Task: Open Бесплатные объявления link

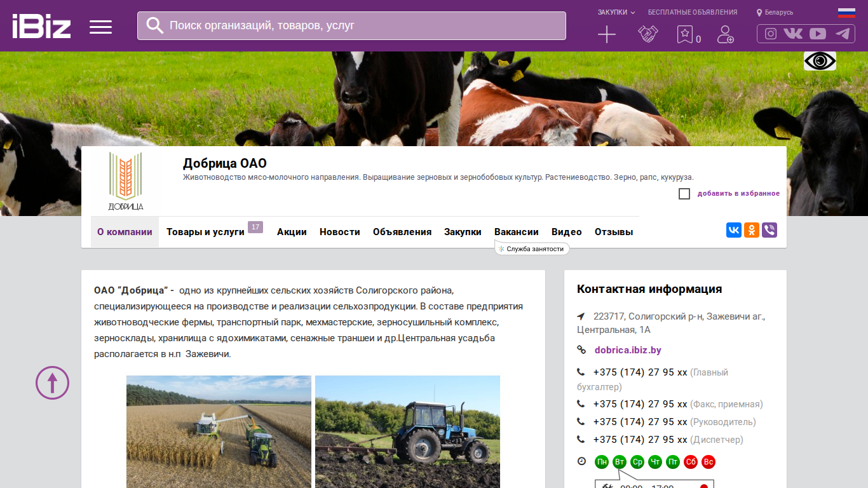Action: tap(693, 12)
